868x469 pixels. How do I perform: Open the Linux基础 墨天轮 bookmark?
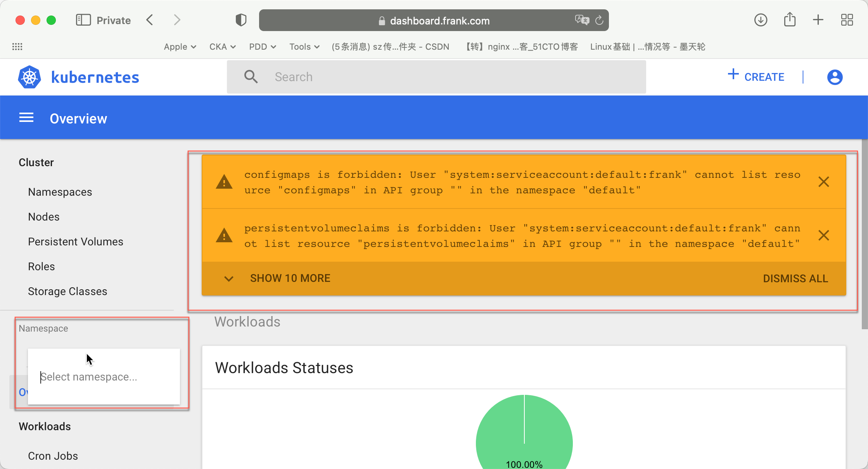(x=647, y=47)
